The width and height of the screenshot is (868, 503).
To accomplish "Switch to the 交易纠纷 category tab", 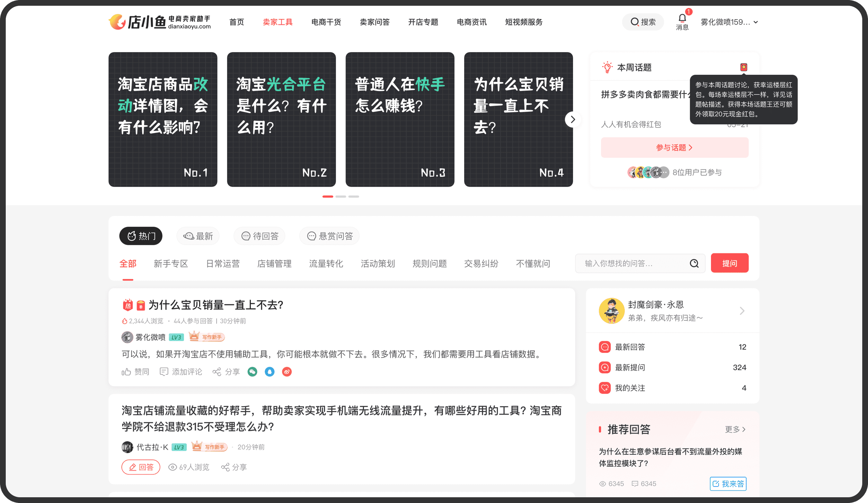I will click(481, 264).
